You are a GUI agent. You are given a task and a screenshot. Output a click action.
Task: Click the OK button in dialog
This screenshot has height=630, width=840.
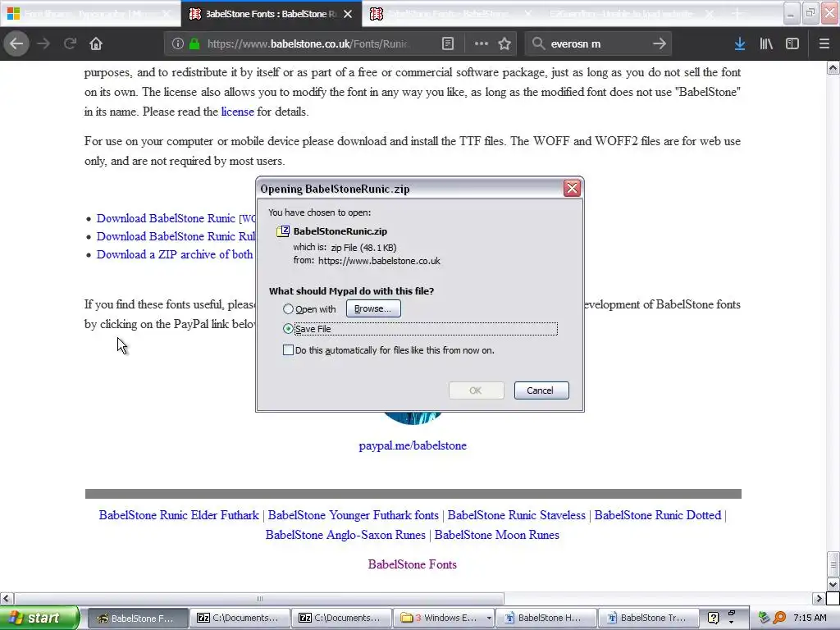tap(477, 390)
